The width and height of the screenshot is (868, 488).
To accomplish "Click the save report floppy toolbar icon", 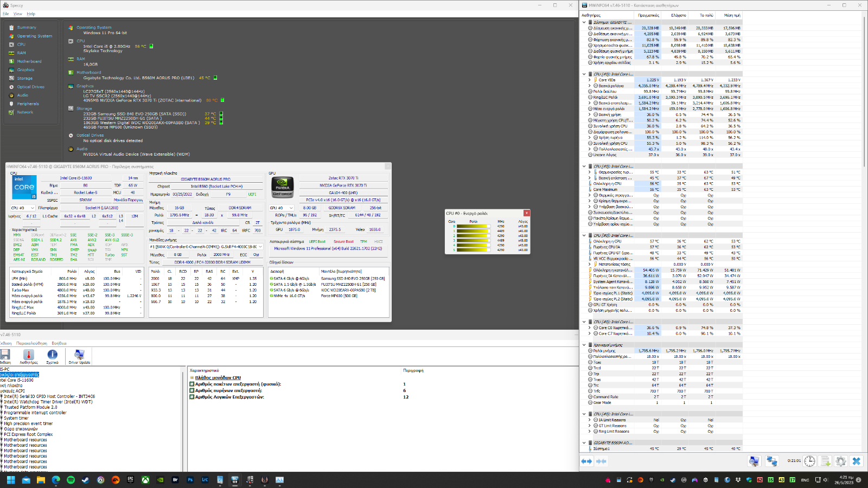I will click(5, 356).
